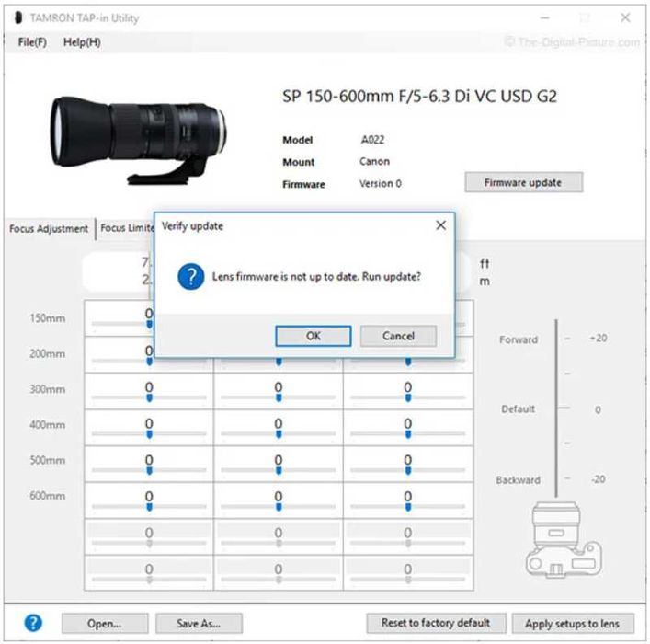Open the Help(H) menu

pos(82,42)
